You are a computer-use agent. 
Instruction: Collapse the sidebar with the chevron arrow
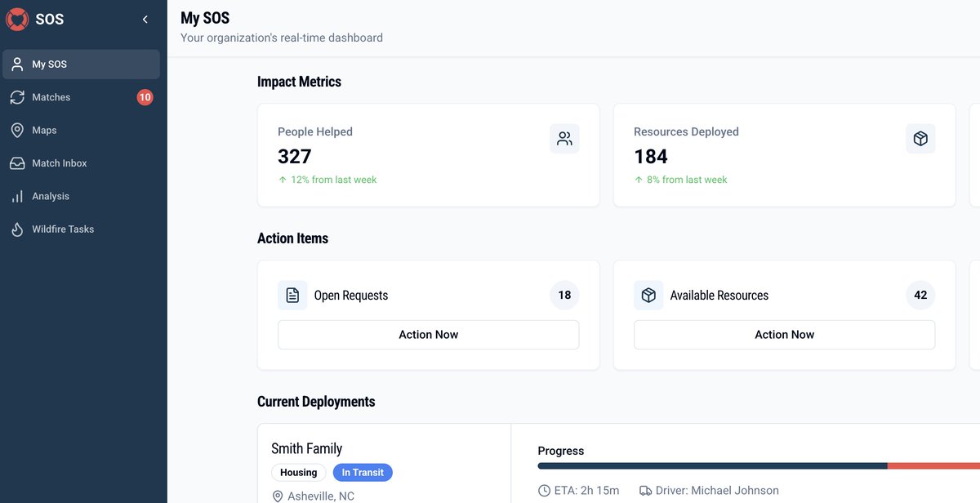[145, 20]
